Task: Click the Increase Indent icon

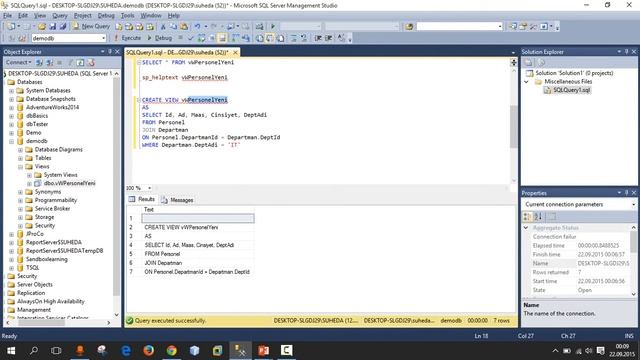Action: tap(329, 38)
